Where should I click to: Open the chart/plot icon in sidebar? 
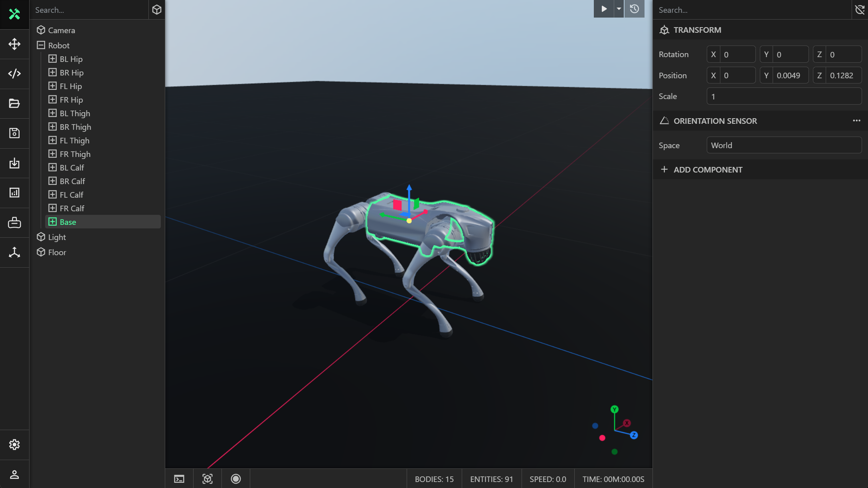click(14, 193)
